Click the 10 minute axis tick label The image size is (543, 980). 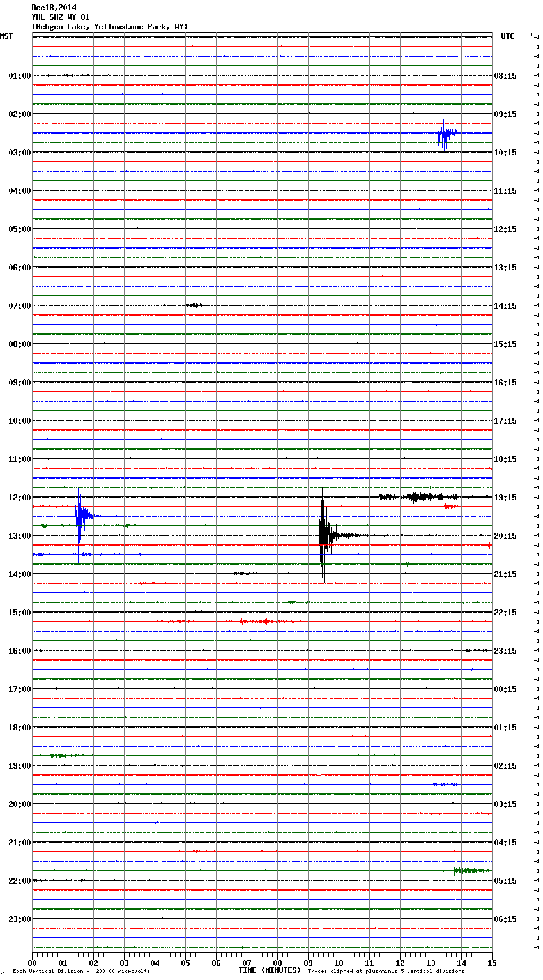click(339, 963)
